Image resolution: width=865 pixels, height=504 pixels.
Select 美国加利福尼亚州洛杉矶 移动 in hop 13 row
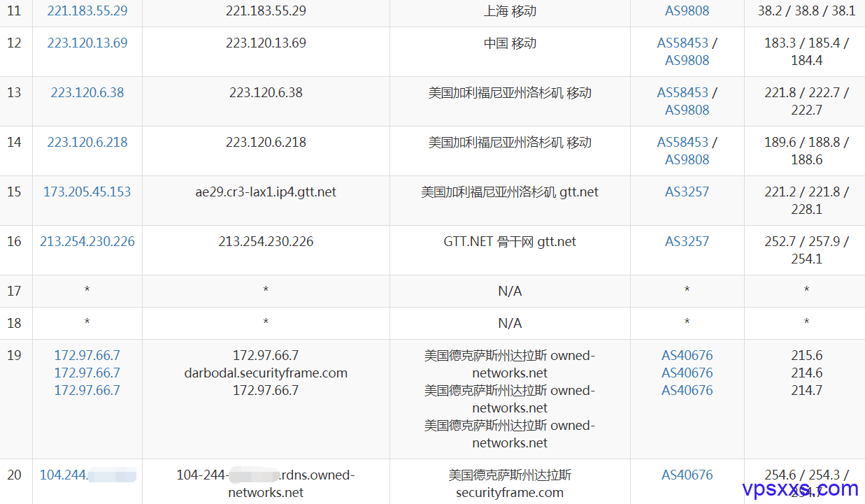pyautogui.click(x=510, y=92)
